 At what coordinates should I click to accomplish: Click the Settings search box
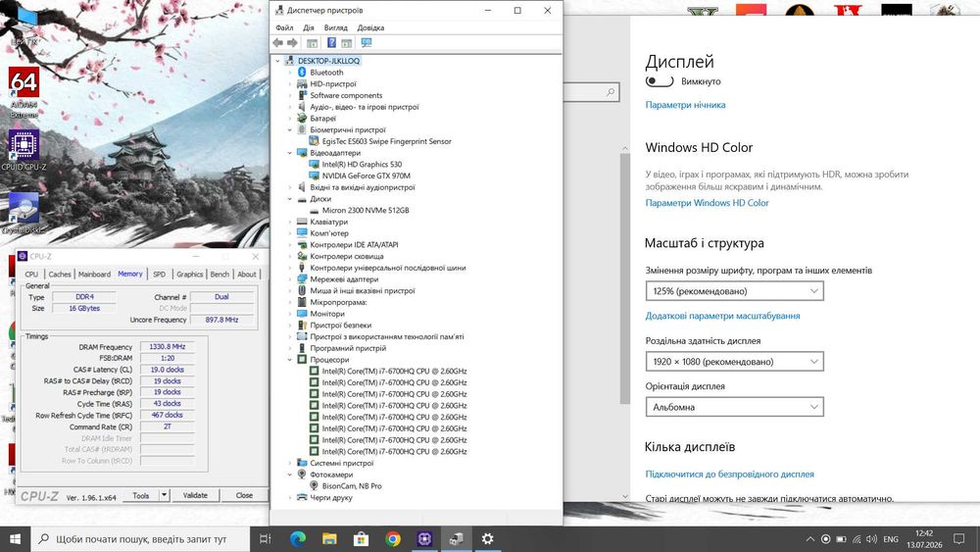coord(591,92)
